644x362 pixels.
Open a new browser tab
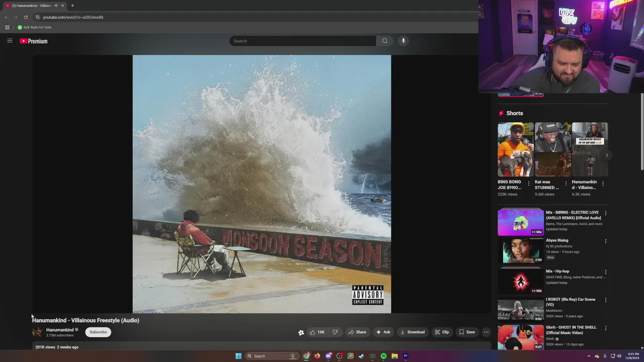pyautogui.click(x=72, y=6)
